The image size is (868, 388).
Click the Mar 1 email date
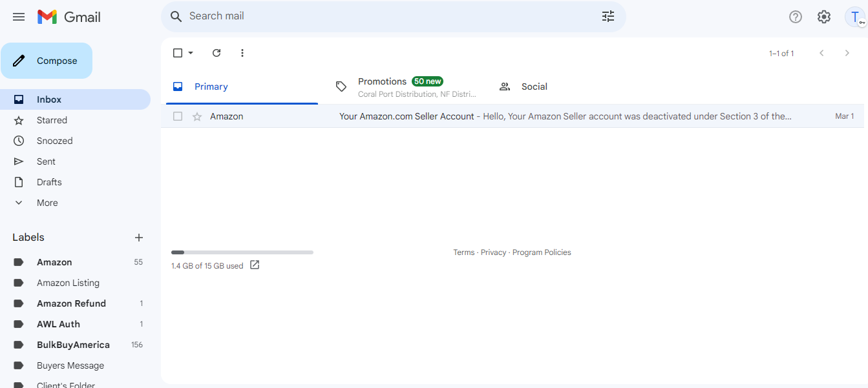click(x=845, y=116)
